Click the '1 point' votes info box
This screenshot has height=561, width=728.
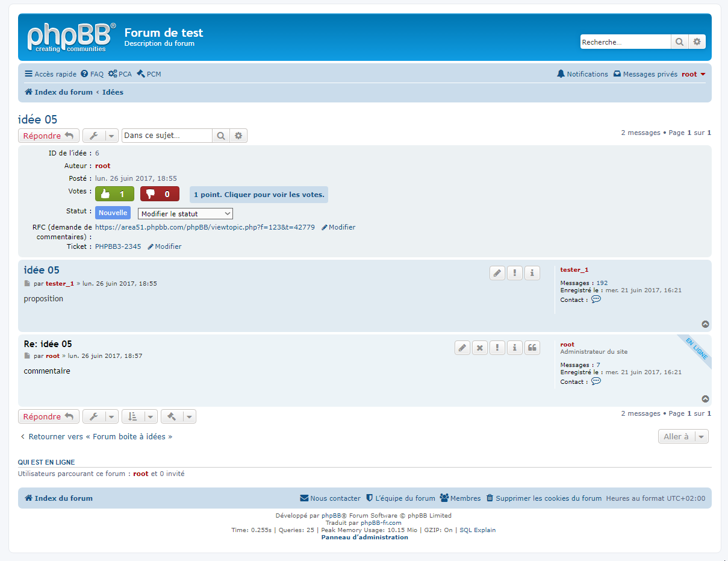click(x=259, y=195)
